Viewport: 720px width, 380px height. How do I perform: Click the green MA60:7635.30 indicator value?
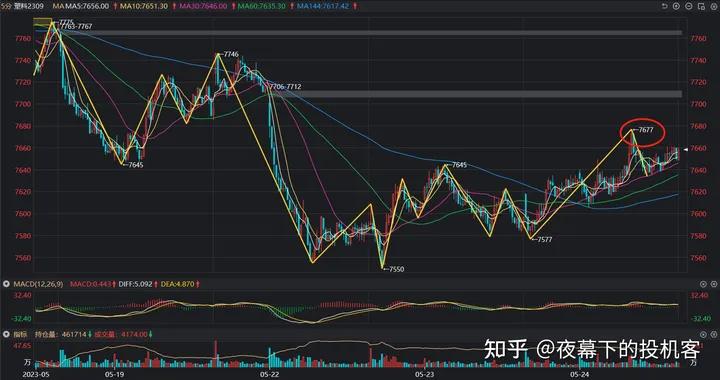[262, 6]
